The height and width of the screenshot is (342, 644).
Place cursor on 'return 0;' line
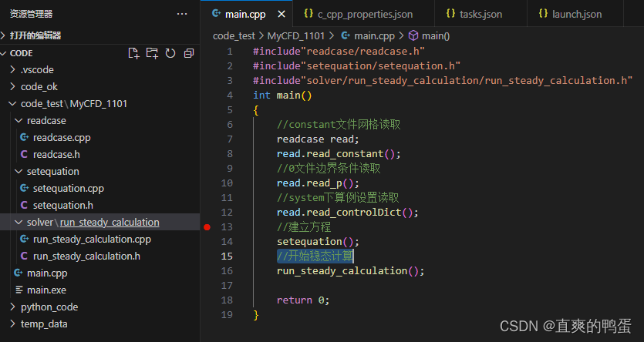coord(303,300)
